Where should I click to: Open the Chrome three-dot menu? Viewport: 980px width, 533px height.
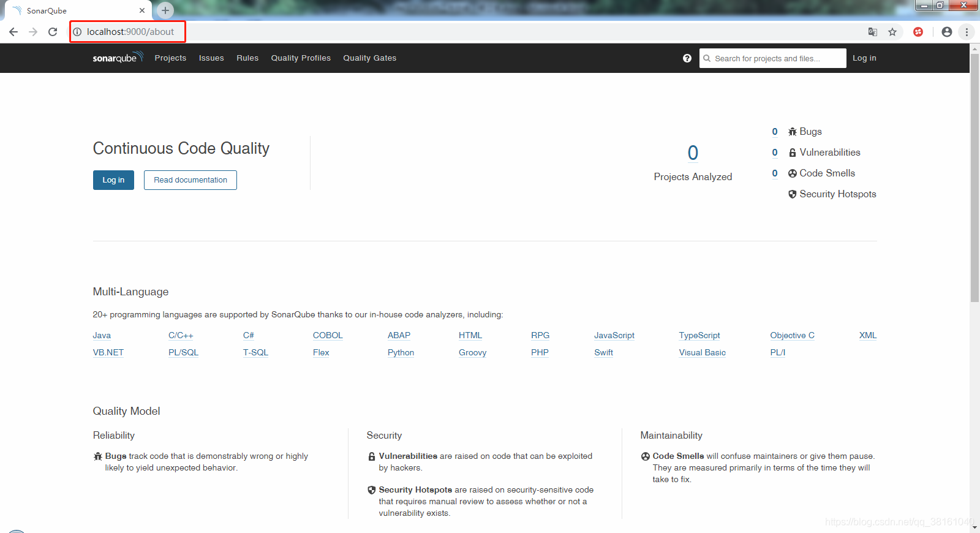(967, 32)
